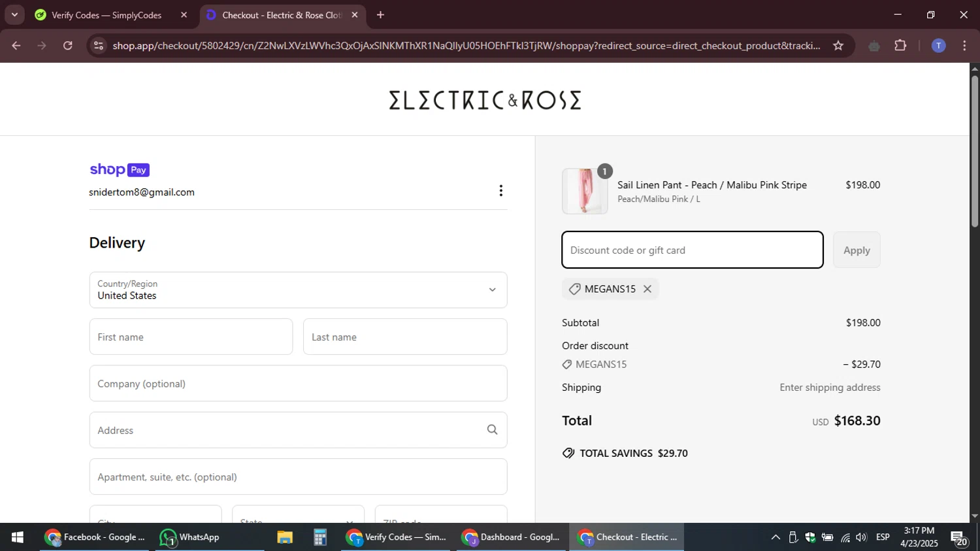Click the Apply discount button
Screen dimensions: 980x551
click(857, 250)
